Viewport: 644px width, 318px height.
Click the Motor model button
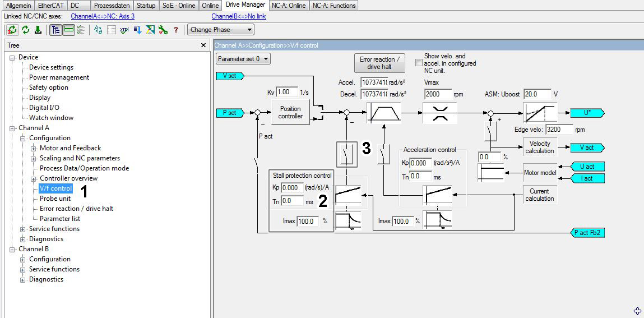coord(540,173)
